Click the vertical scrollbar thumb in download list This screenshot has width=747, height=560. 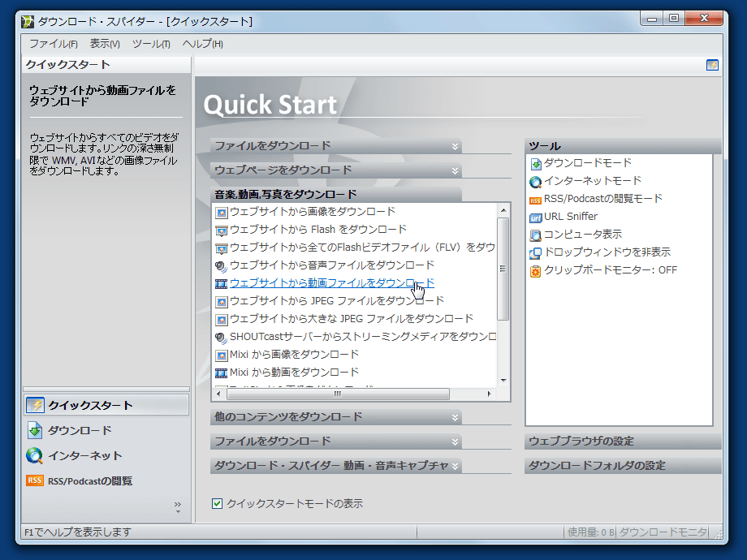503,269
